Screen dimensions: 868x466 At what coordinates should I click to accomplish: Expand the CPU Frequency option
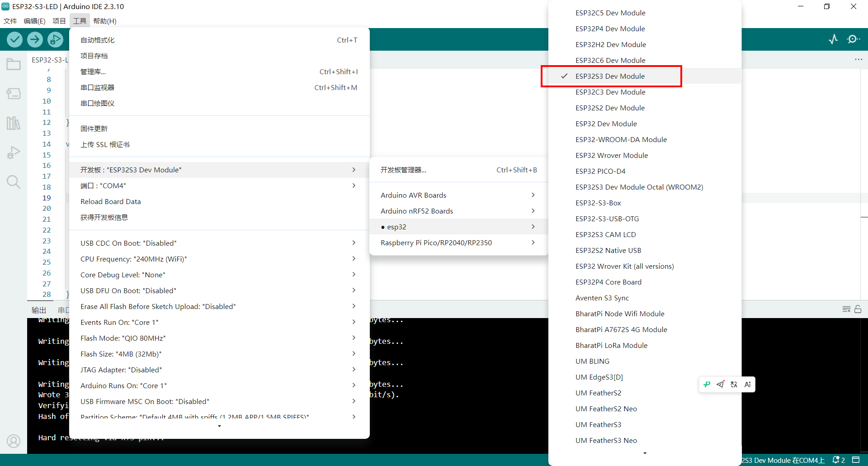(x=219, y=259)
